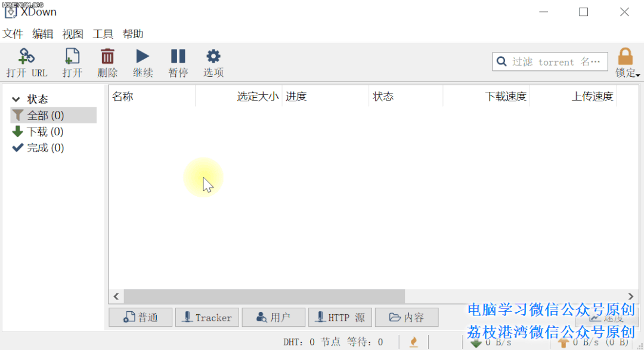Viewport: 644px width, 350px height.
Task: Select the 完成 (0) filter
Action: tap(54, 148)
